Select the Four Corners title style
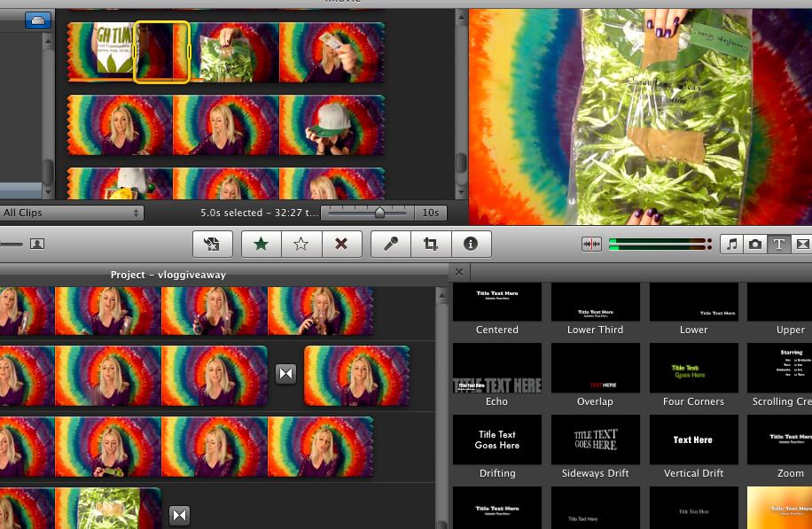Screen dimensions: 812x529 tap(693, 375)
